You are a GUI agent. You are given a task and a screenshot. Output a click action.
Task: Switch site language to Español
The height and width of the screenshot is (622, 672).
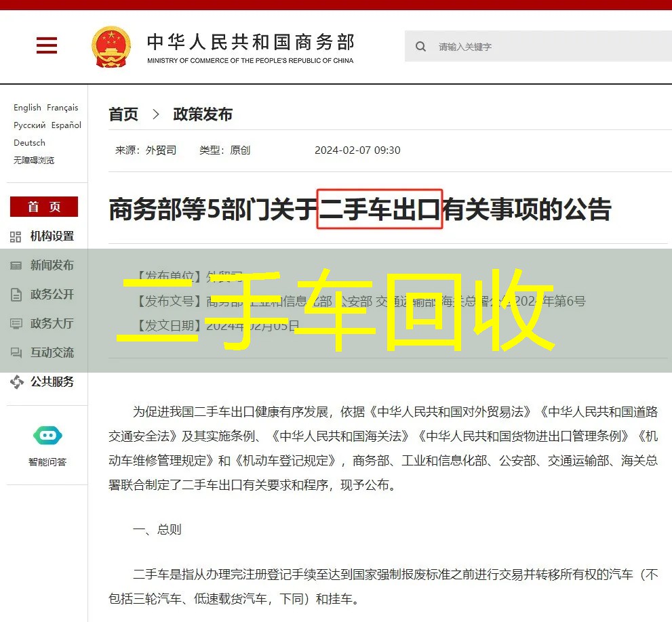pyautogui.click(x=66, y=125)
